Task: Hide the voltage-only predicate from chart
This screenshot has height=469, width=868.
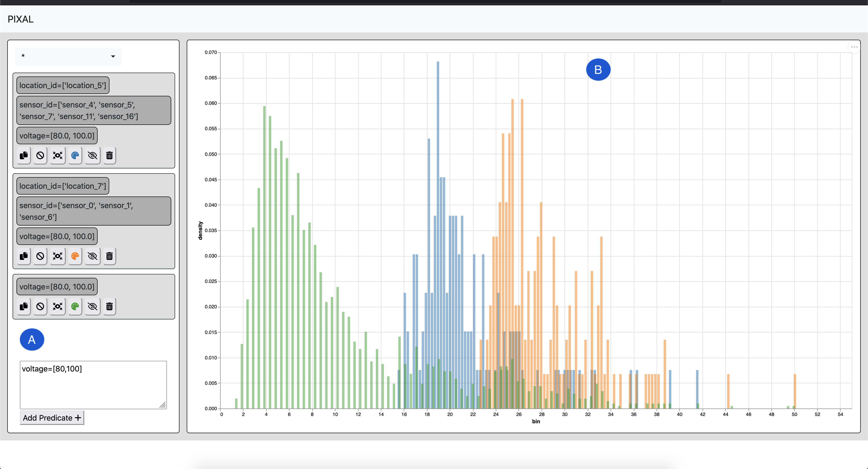Action: click(92, 306)
